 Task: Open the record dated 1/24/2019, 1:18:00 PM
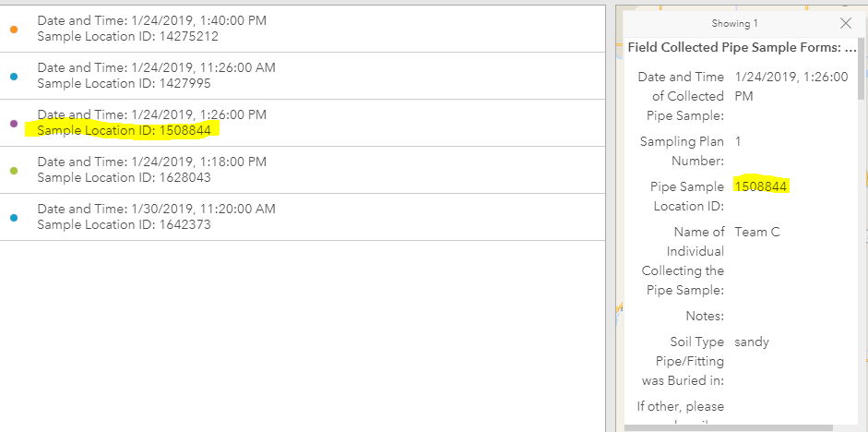point(152,162)
